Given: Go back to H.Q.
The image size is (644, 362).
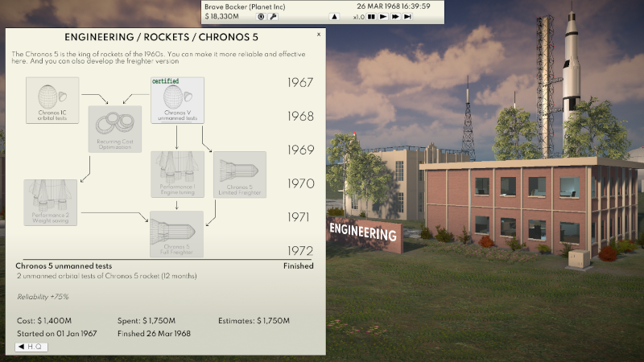Looking at the screenshot, I should [x=31, y=347].
